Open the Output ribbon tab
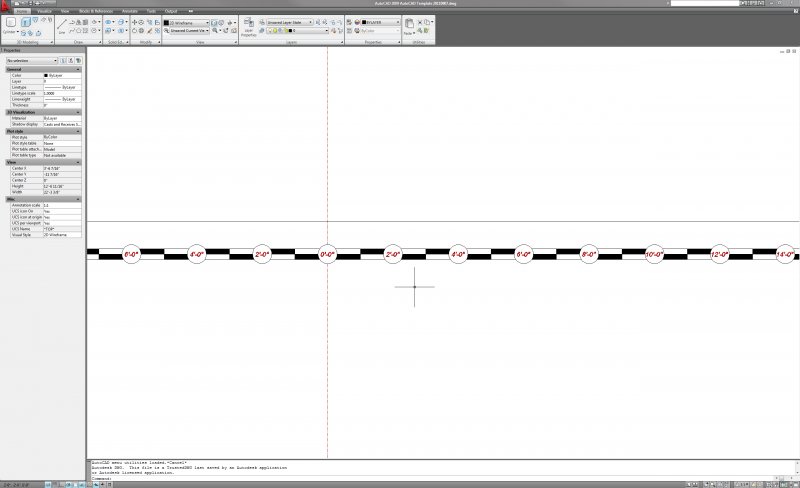The height and width of the screenshot is (488, 800). 171,11
